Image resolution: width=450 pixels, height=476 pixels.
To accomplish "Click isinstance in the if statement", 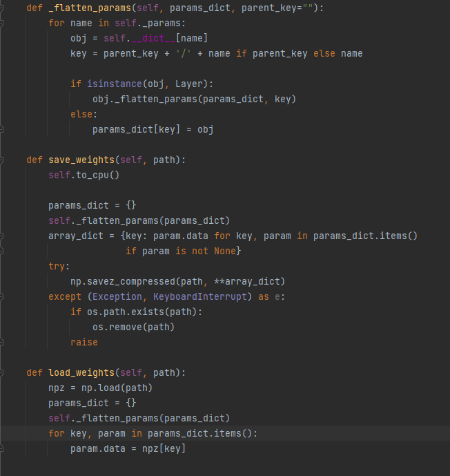I will click(115, 84).
